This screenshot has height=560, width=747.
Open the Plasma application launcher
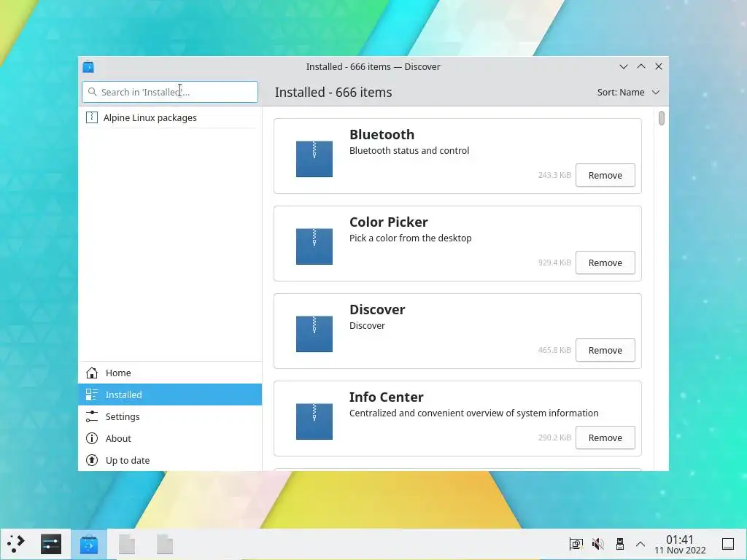pyautogui.click(x=16, y=544)
